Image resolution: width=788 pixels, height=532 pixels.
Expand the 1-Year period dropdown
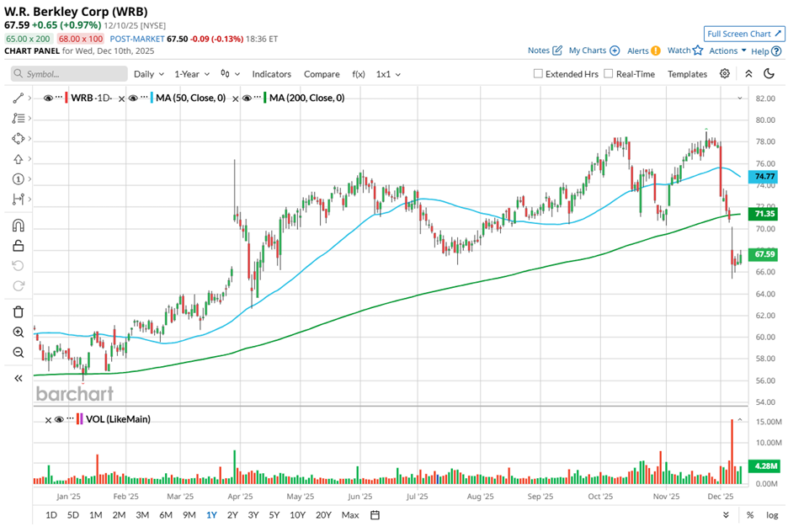(193, 74)
